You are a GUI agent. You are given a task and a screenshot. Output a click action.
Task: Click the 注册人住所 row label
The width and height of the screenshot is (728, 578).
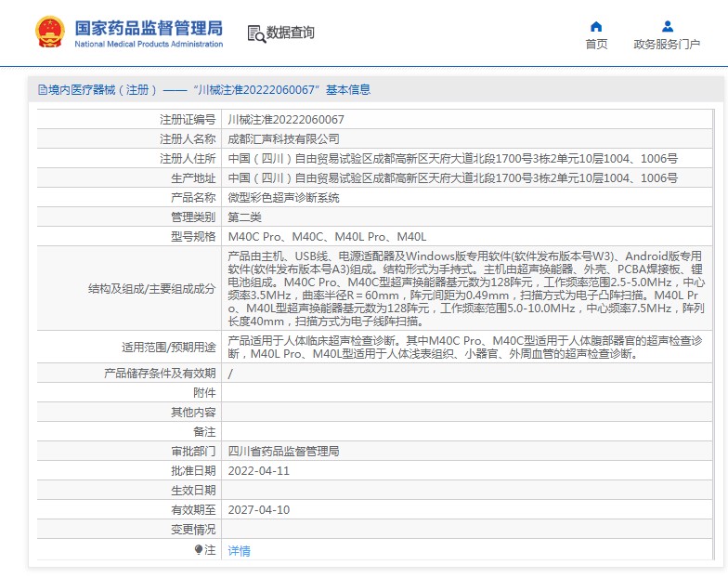pyautogui.click(x=188, y=159)
